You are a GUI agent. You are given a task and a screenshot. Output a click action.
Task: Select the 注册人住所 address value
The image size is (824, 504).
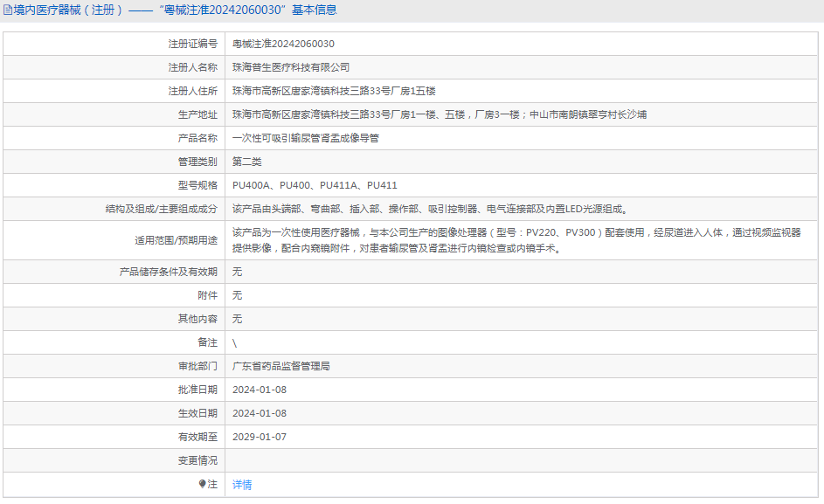point(334,91)
